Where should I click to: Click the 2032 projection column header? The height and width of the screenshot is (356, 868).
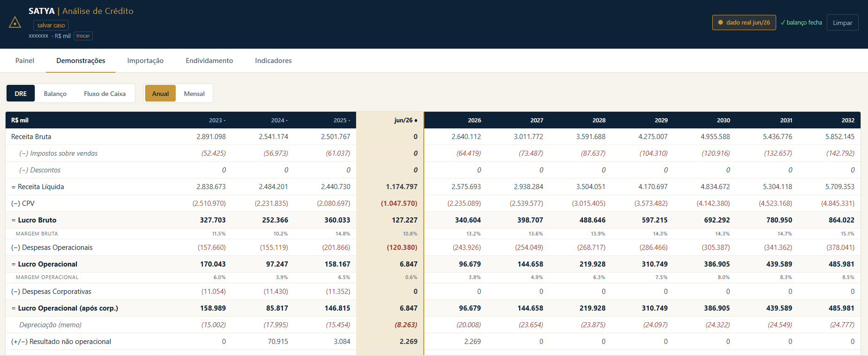point(848,121)
